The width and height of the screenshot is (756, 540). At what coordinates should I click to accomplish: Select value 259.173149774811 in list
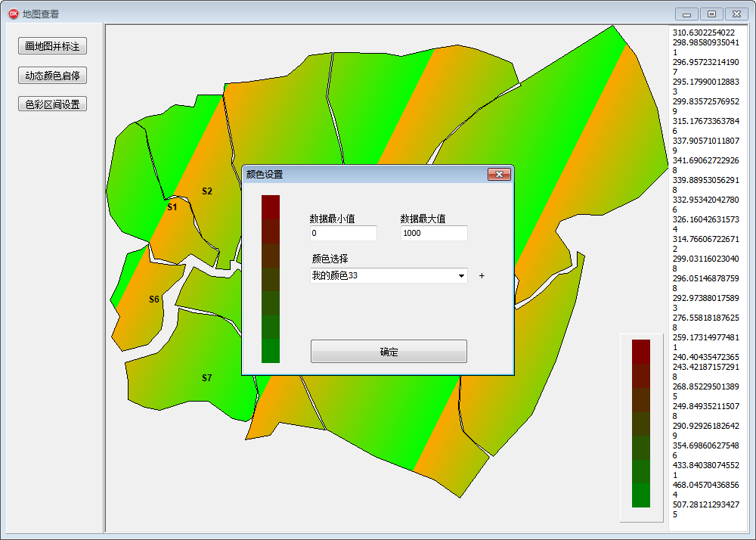coord(706,343)
